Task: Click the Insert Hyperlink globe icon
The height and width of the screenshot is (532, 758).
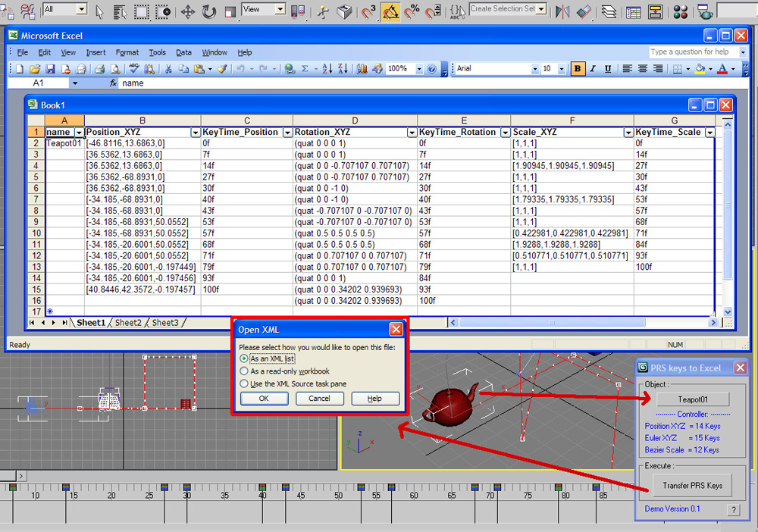Action: (290, 69)
